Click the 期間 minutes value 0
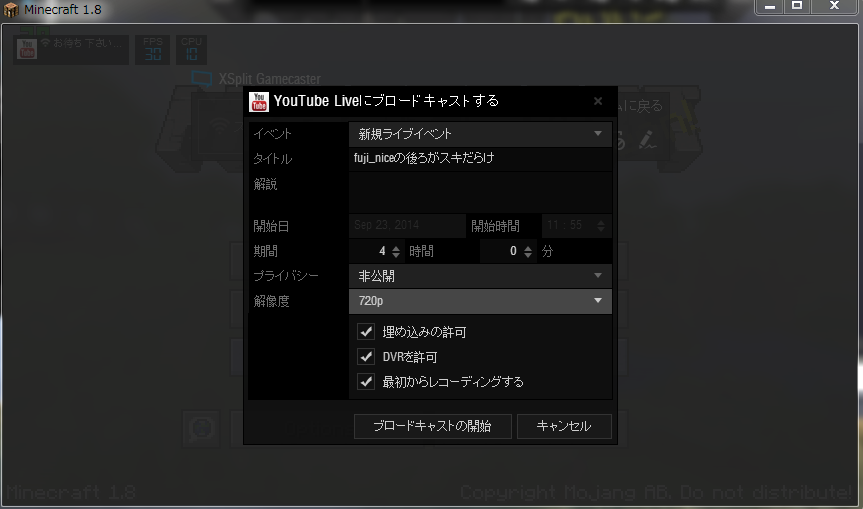Viewport: 863px width, 509px height. [x=513, y=251]
